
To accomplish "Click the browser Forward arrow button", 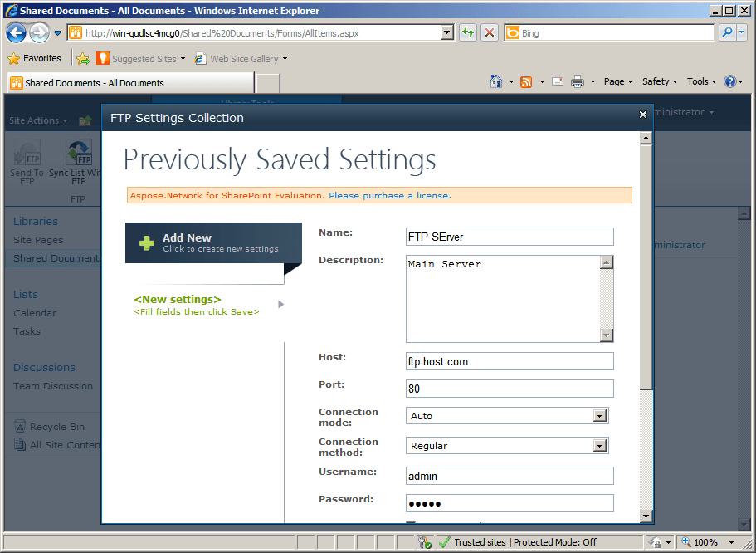I will (x=39, y=33).
